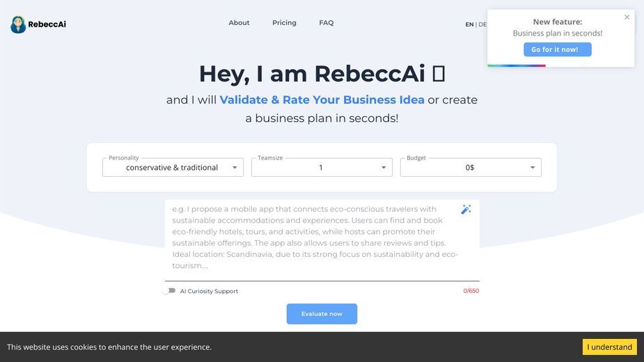
Task: Open the About page
Action: coord(239,22)
